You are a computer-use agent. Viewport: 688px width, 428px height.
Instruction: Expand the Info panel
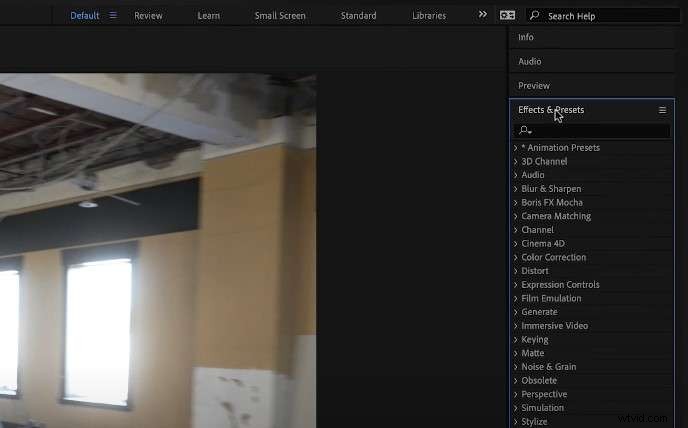click(526, 37)
